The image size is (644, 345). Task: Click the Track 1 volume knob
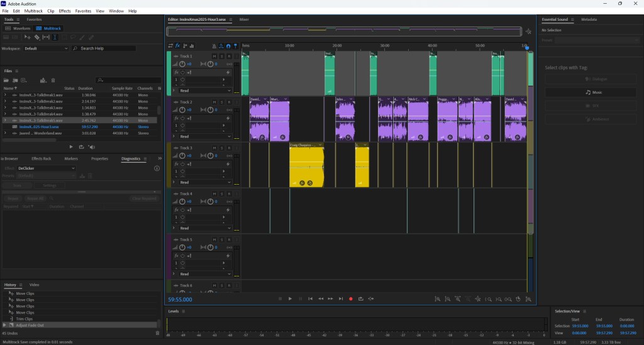click(183, 64)
